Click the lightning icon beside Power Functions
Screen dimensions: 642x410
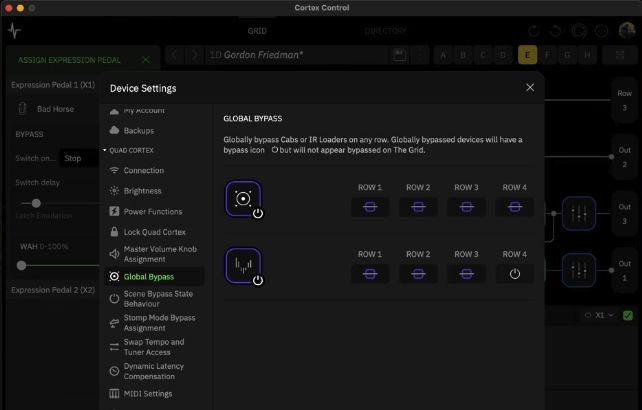(114, 211)
